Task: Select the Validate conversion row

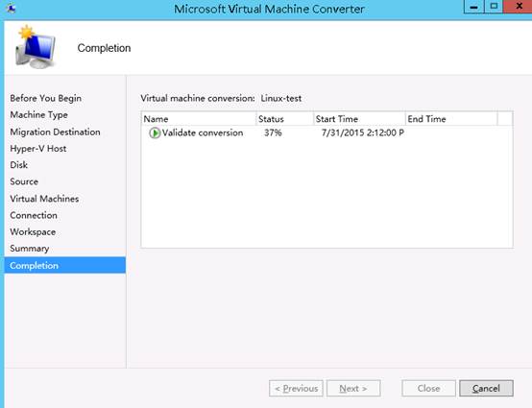Action: coord(326,132)
